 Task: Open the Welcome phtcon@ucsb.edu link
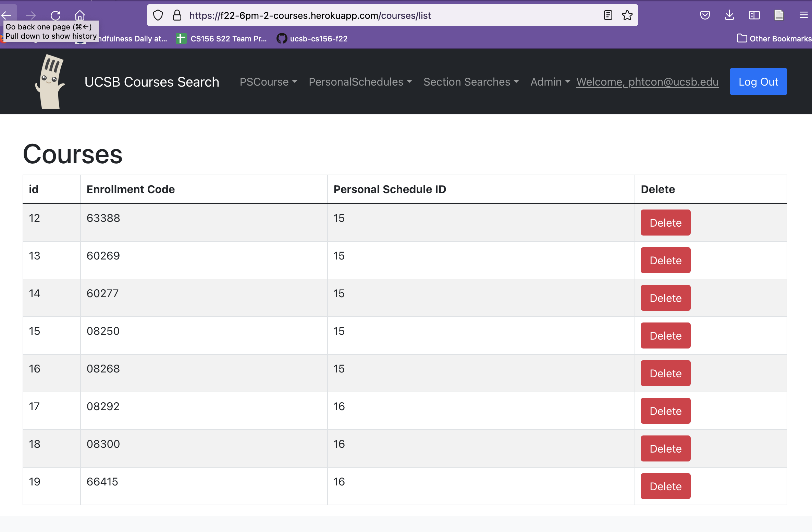click(x=647, y=82)
